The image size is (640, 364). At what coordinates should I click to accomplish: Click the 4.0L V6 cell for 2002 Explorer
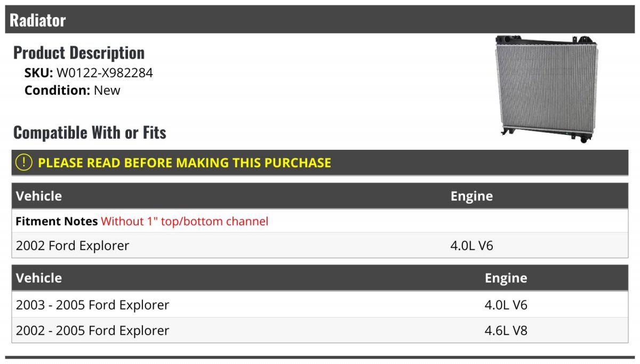point(471,246)
